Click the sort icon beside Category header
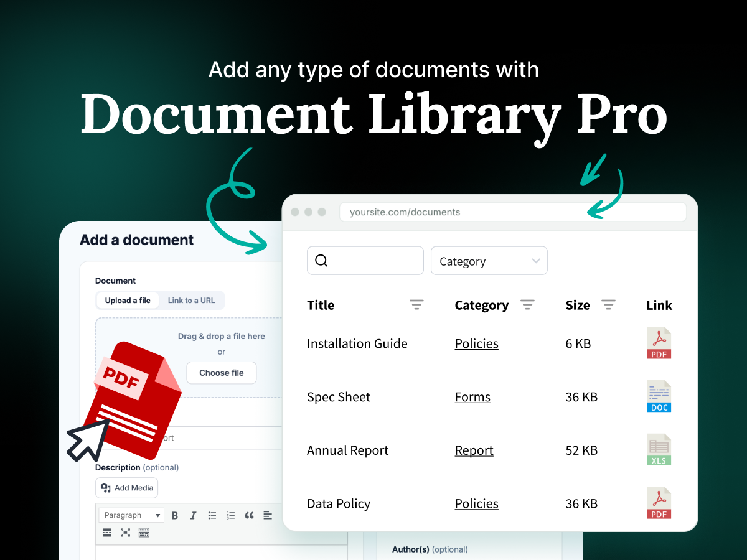 527,305
